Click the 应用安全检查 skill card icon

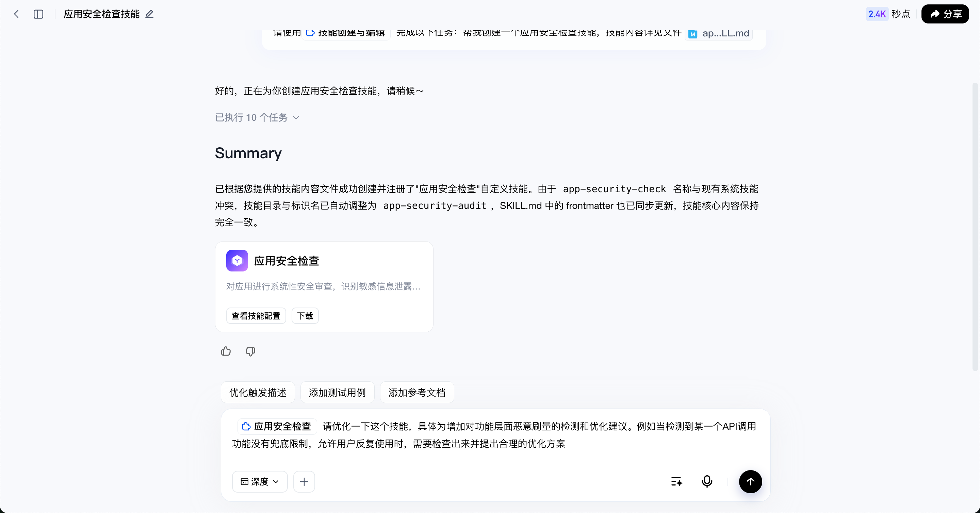[237, 261]
